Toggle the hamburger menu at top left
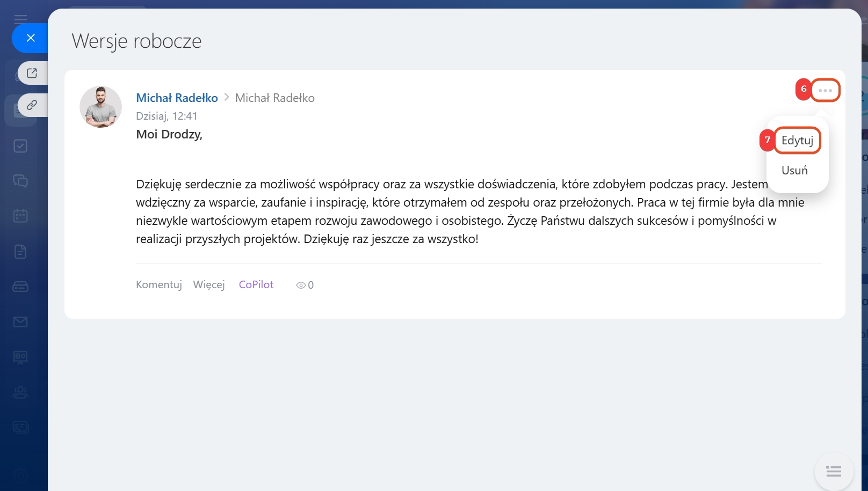 (x=20, y=19)
